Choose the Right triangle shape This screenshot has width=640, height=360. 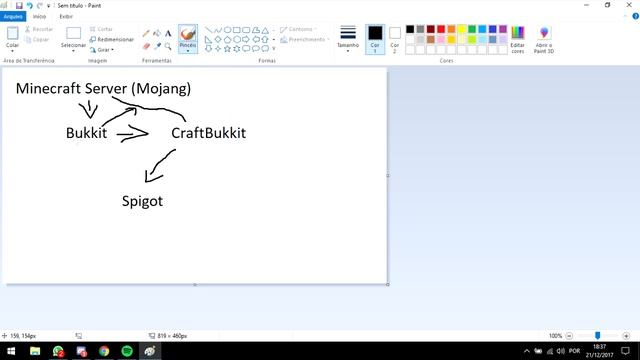pyautogui.click(x=209, y=40)
